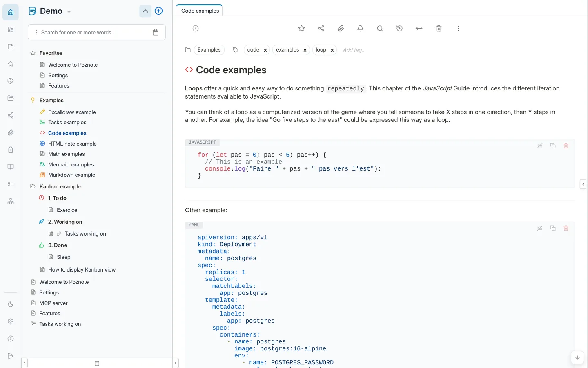Create a new note with plus button

pyautogui.click(x=159, y=11)
